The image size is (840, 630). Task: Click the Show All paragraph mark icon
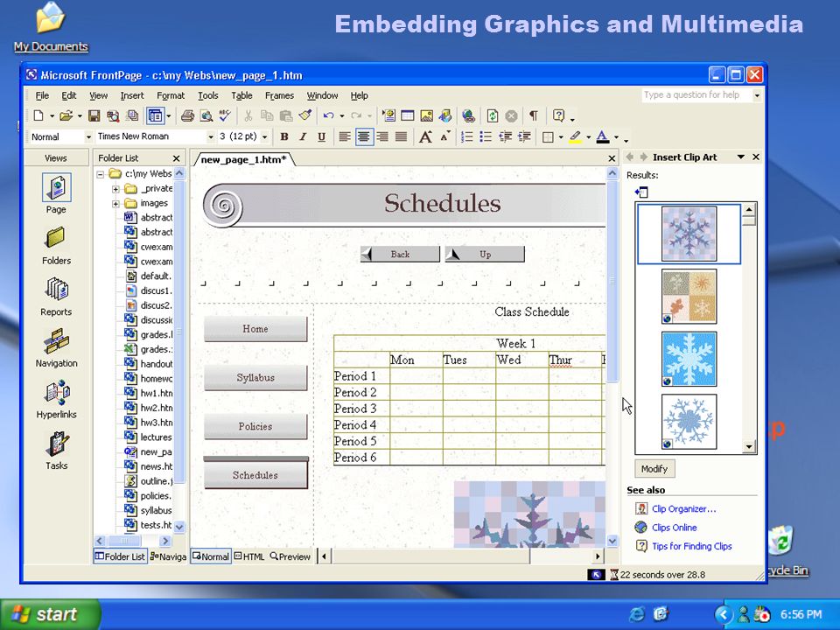coord(534,115)
